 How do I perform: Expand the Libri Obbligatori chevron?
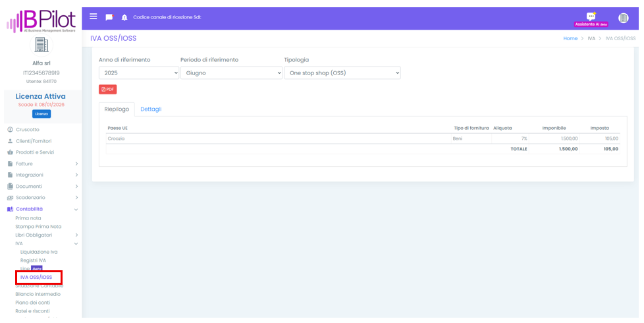(76, 235)
